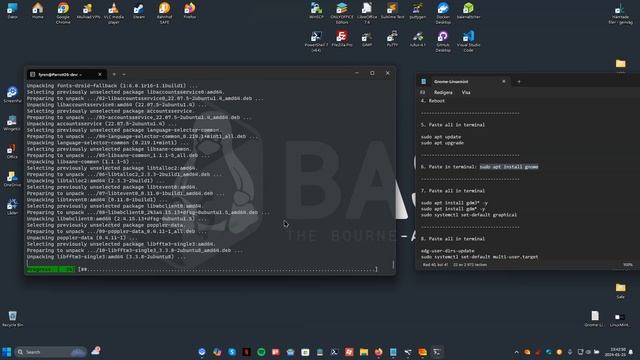Switch to the Terminal taskbar icon

[437, 352]
